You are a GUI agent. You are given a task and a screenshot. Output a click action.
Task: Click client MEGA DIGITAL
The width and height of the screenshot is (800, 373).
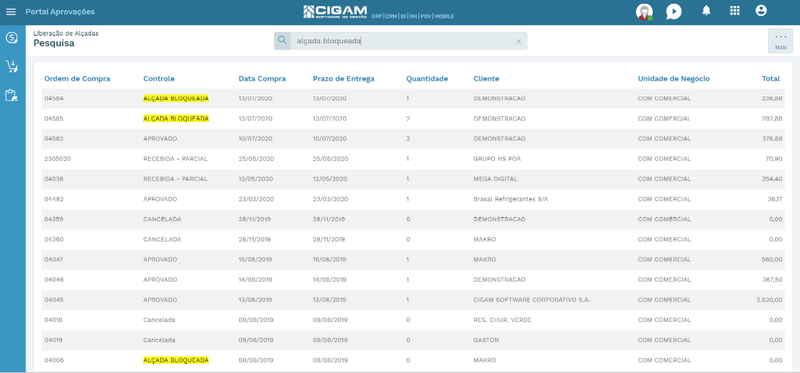point(495,179)
